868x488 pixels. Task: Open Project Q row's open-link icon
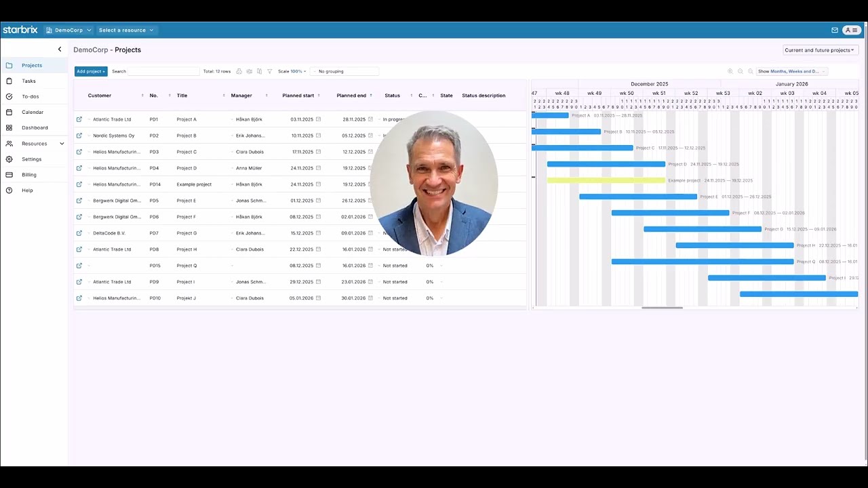(x=79, y=266)
